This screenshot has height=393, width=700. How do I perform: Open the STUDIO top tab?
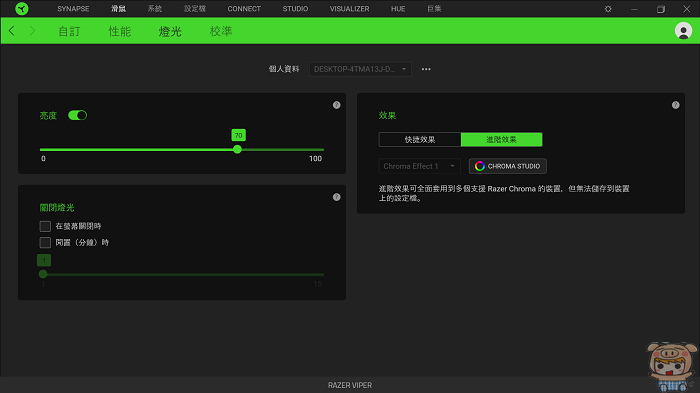click(295, 9)
